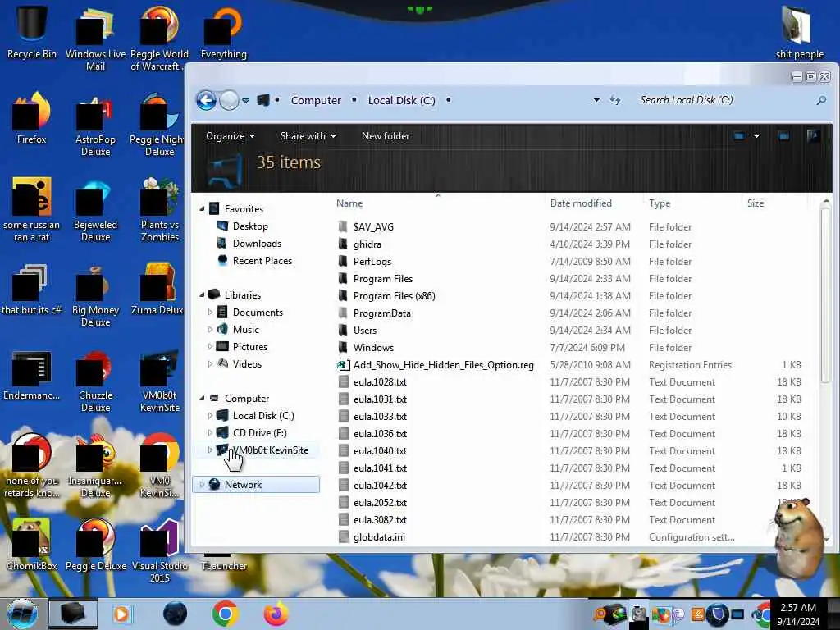This screenshot has height=630, width=840.
Task: Select CD Drive (E:) in navigation tree
Action: (x=259, y=433)
